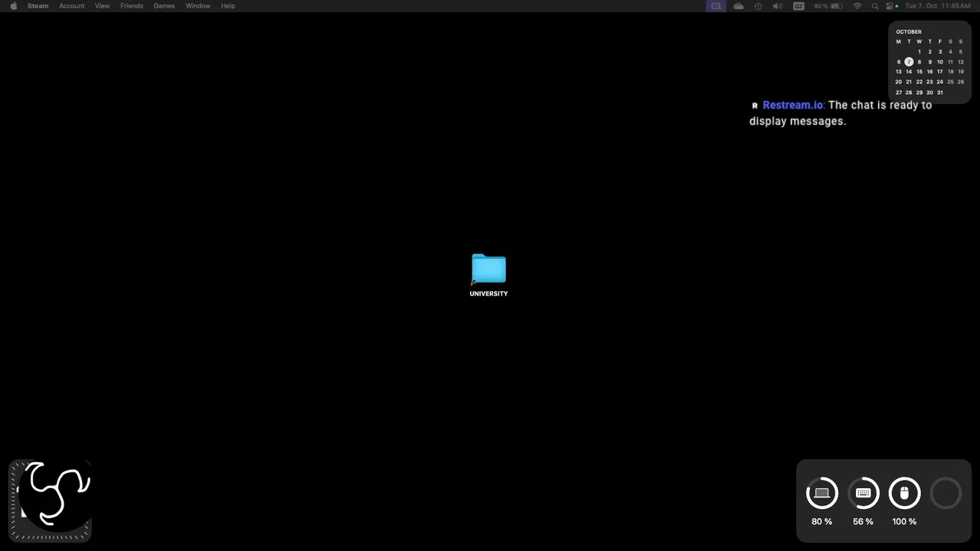The image size is (980, 551).
Task: Select 24 in the calendar widget
Action: 940,82
